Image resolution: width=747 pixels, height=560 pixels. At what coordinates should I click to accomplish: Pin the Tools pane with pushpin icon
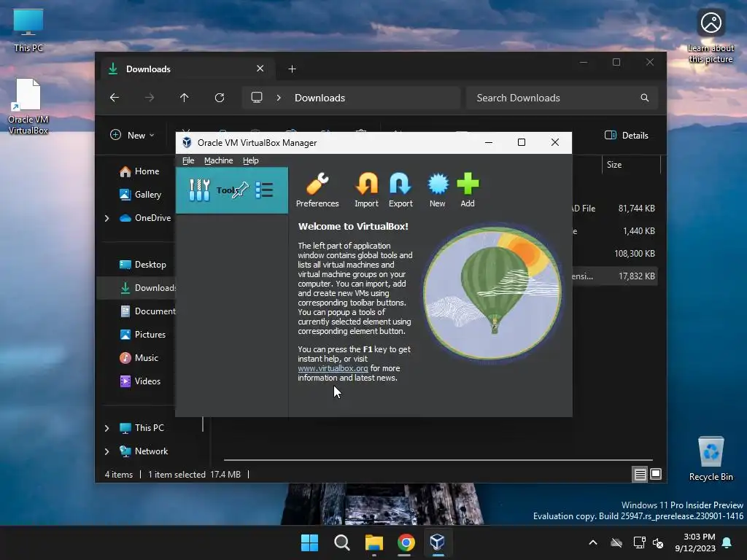coord(241,190)
